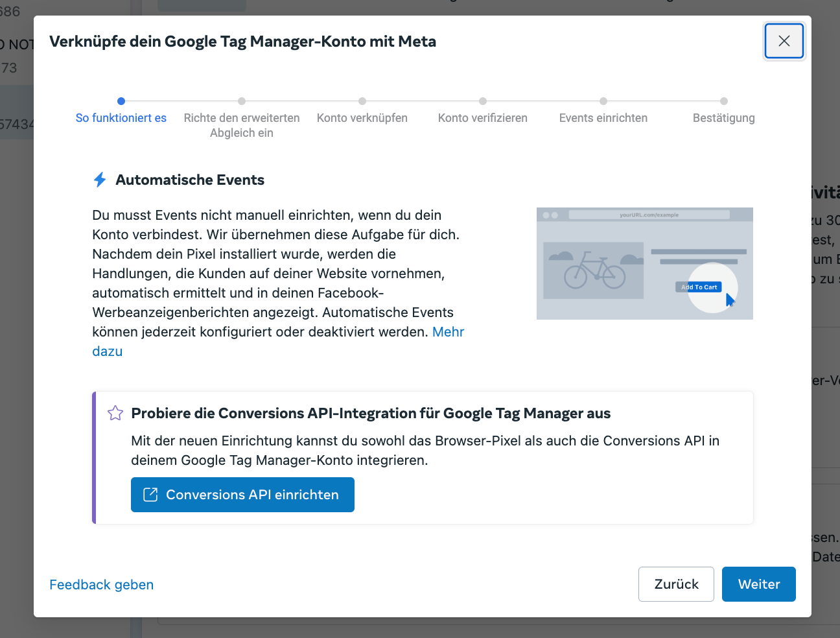Click the 'Automatische Events' heading
The height and width of the screenshot is (638, 840).
coord(190,180)
